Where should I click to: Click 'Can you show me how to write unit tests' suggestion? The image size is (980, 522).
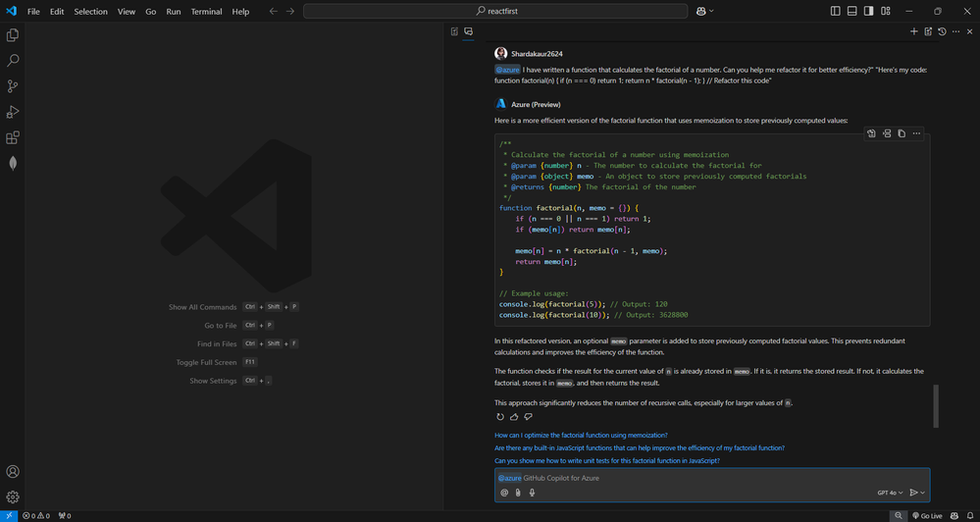pyautogui.click(x=607, y=461)
